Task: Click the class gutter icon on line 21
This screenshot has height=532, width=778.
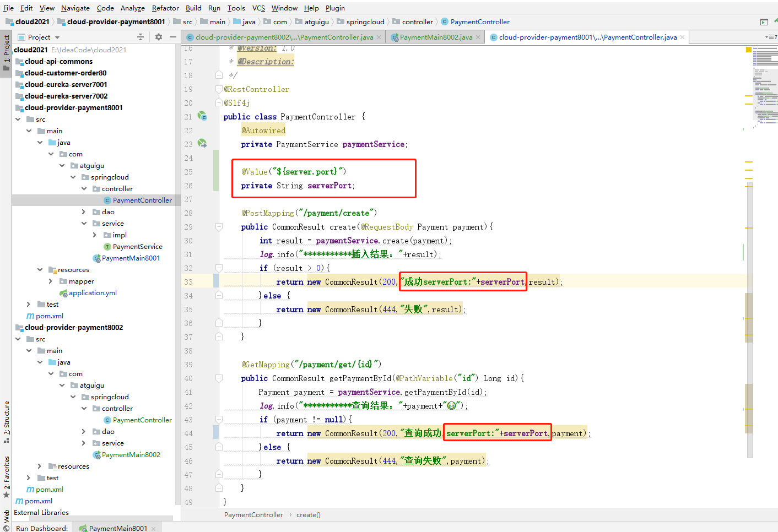Action: point(202,116)
